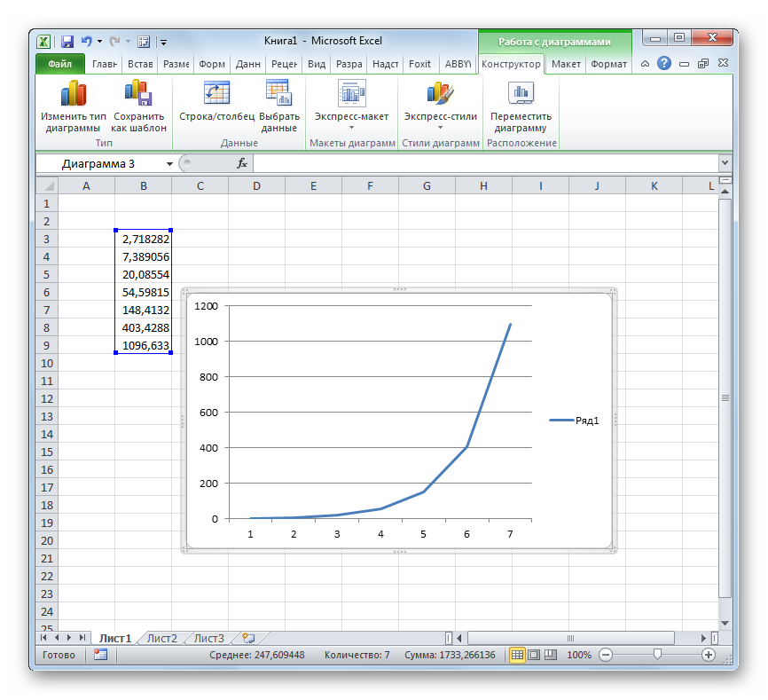Image resolution: width=768 pixels, height=700 pixels.
Task: Switch to Page Break Preview view
Action: tap(550, 655)
